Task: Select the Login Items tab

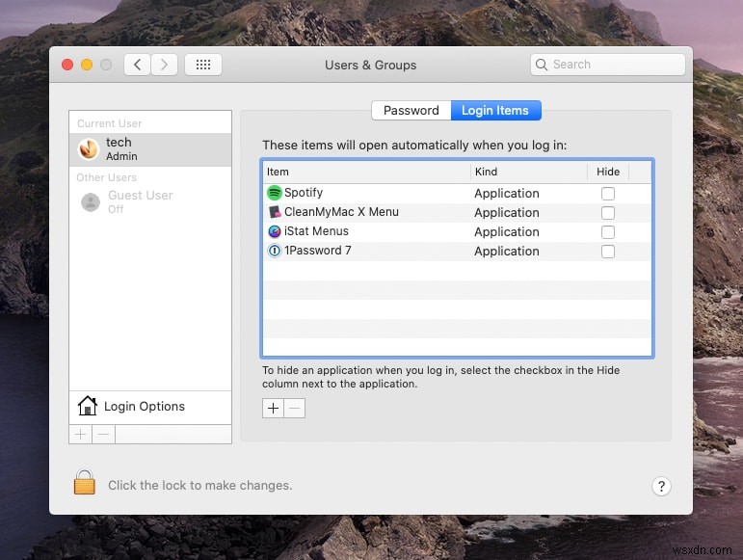Action: point(495,111)
